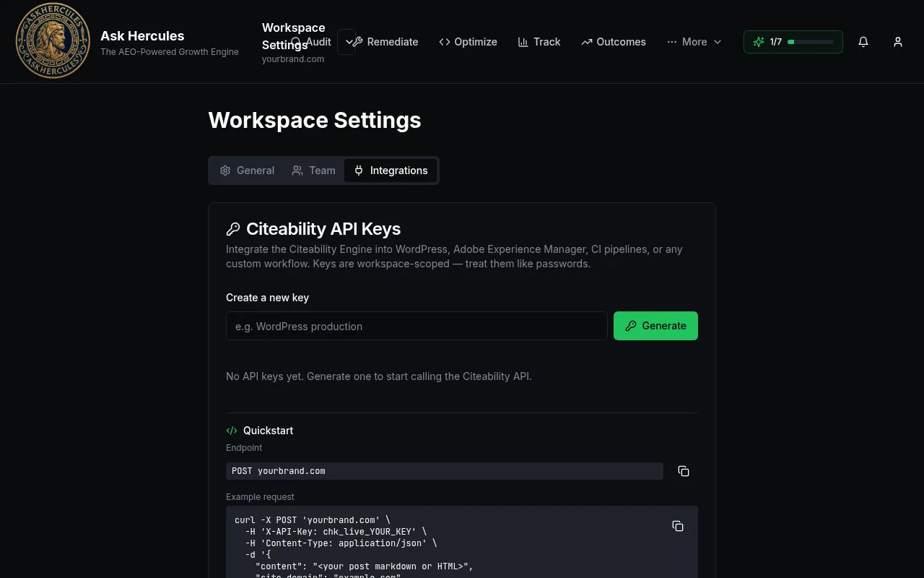Click the 'No API keys yet' message

coord(379,376)
